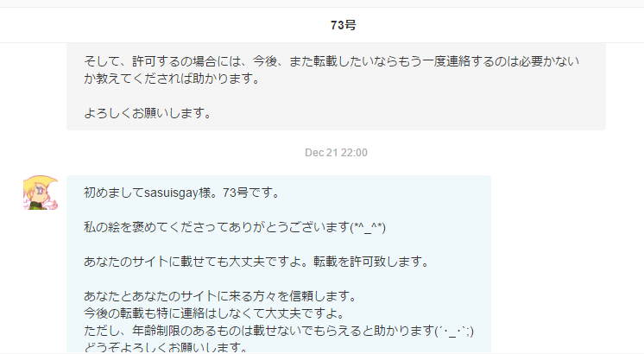
Task: Click the (´・_・`;) emoticon
Action: [454, 331]
